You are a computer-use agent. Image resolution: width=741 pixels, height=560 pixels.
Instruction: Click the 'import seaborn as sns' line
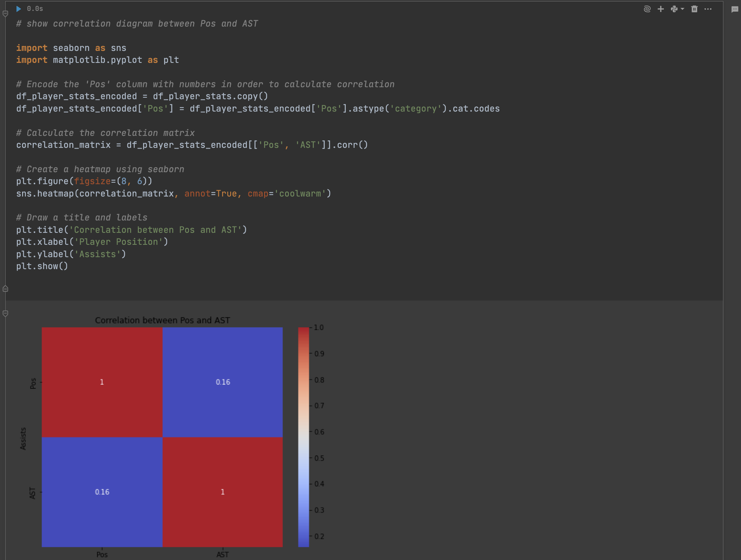pyautogui.click(x=71, y=48)
